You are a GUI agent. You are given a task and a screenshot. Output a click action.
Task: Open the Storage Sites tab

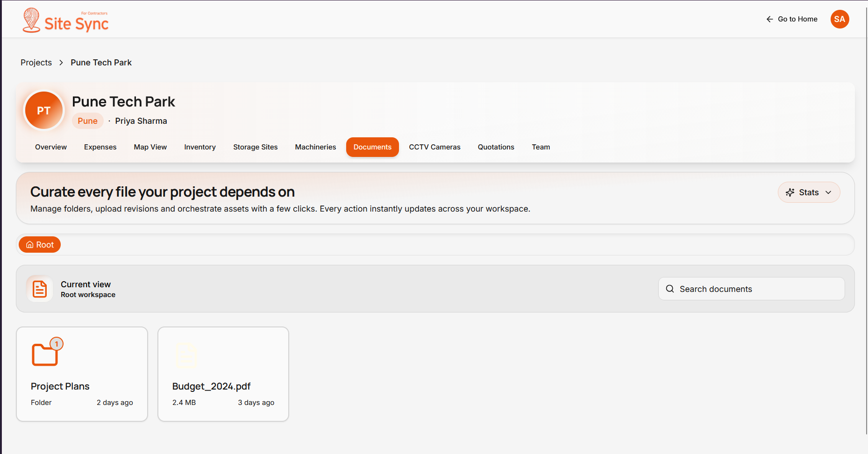coord(256,147)
